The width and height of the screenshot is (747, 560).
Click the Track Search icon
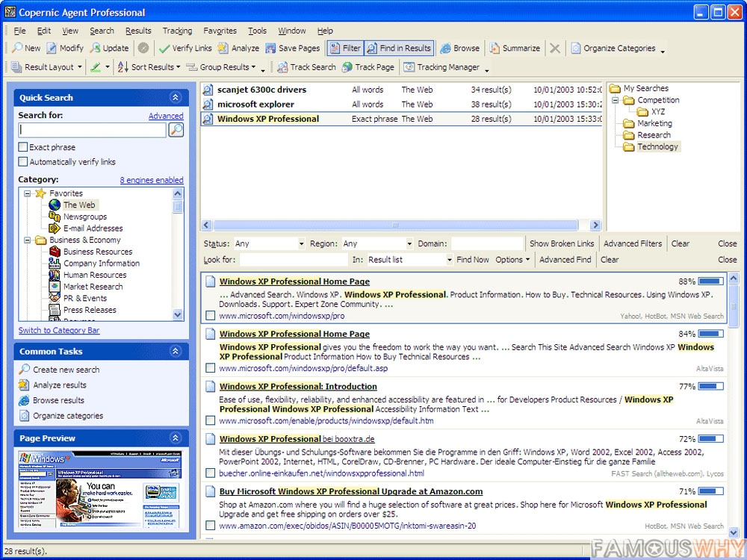coord(282,67)
